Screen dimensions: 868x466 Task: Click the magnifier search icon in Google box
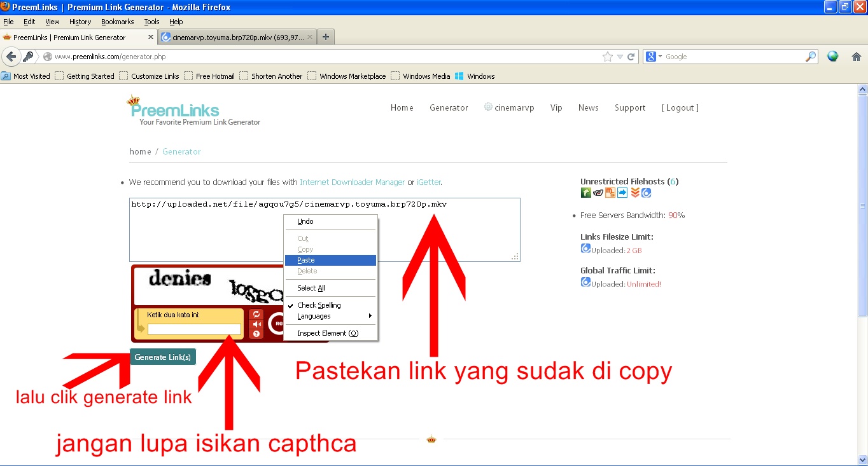[x=811, y=57]
